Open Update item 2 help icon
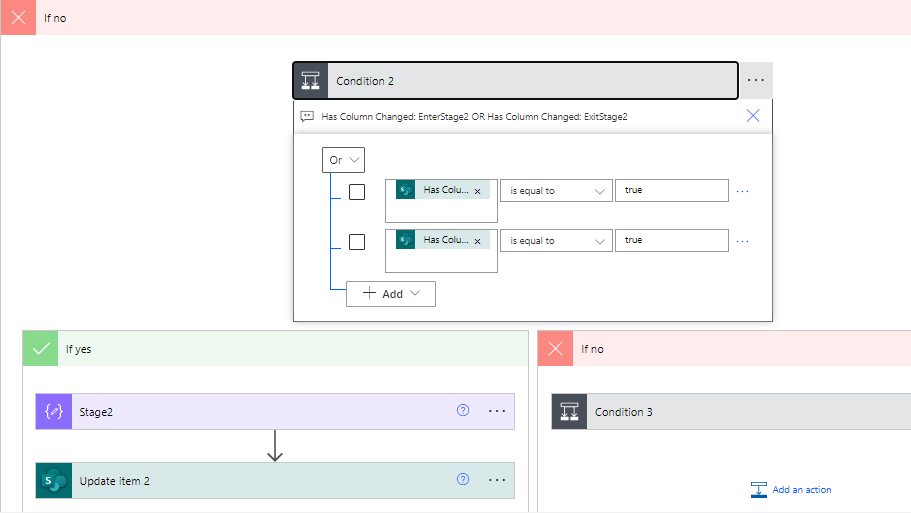911x513 pixels. (463, 479)
